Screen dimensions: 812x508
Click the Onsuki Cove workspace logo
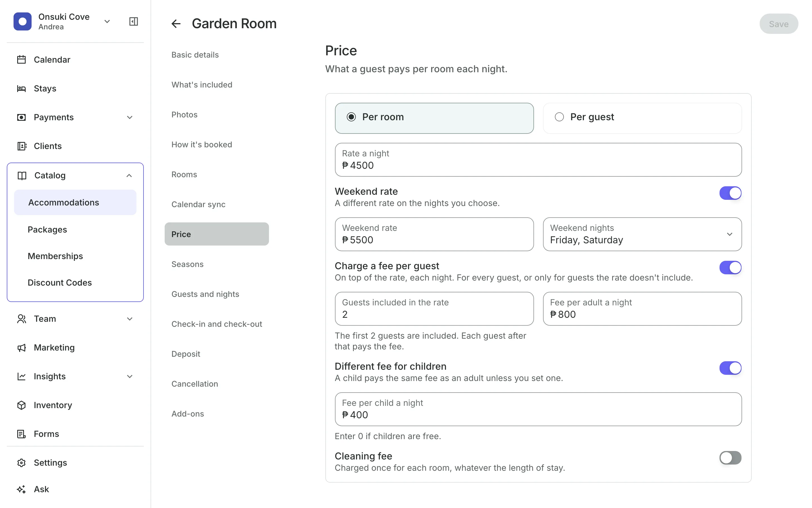pyautogui.click(x=23, y=21)
